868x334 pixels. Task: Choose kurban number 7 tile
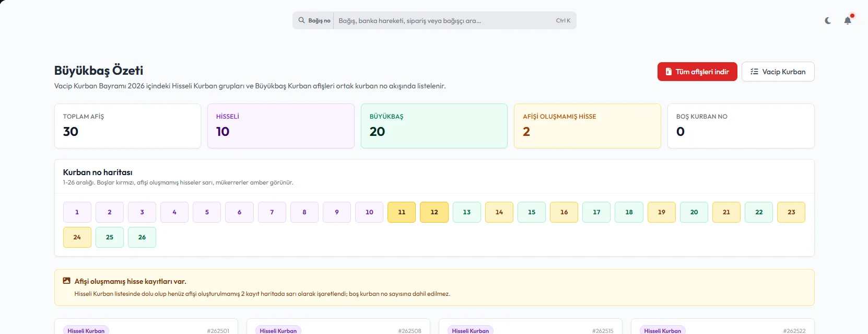[x=272, y=212]
